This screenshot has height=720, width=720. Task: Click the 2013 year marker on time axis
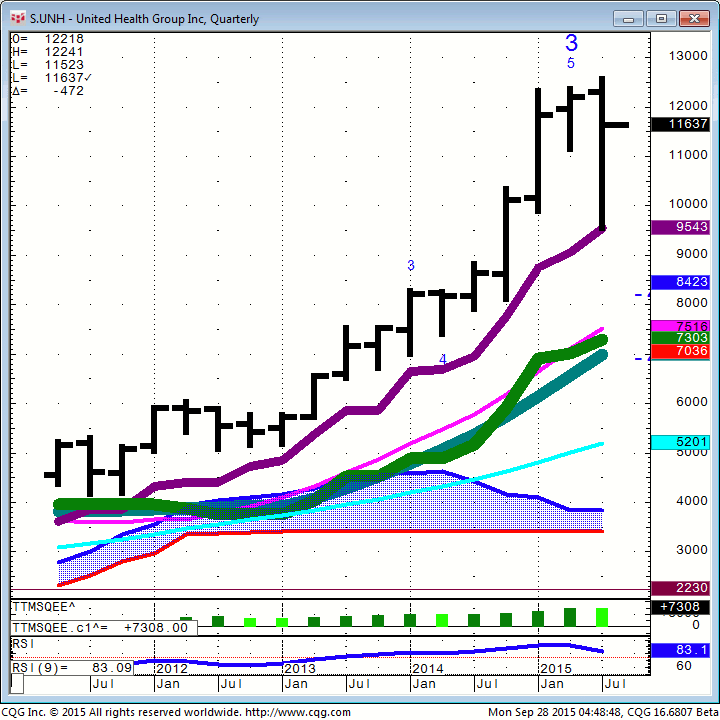(x=300, y=668)
